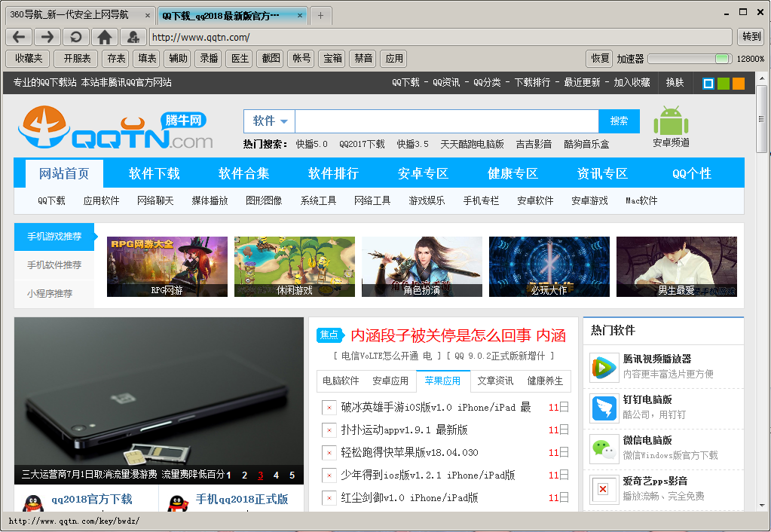Click the green Android channel icon

click(671, 121)
